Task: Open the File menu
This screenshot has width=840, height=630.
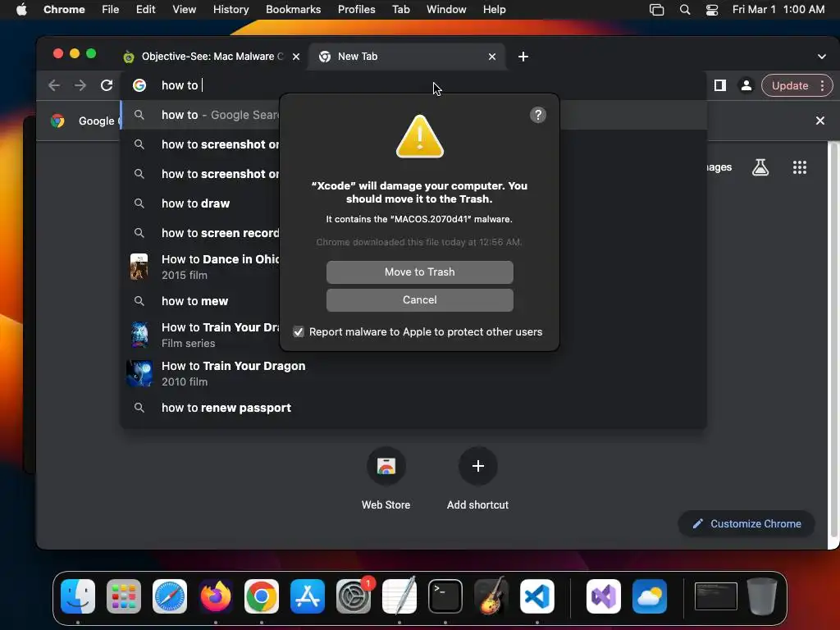Action: 111,9
